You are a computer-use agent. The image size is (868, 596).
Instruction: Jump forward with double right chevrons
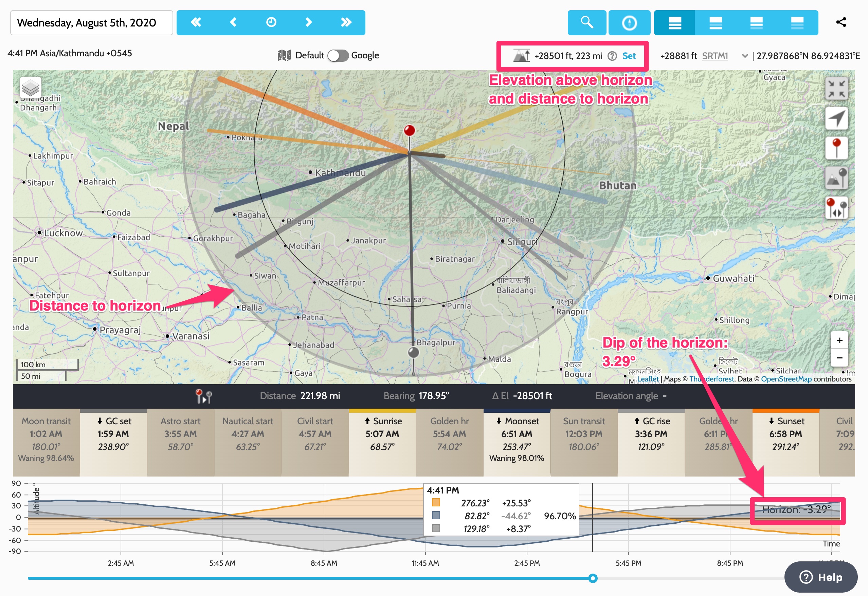point(346,22)
